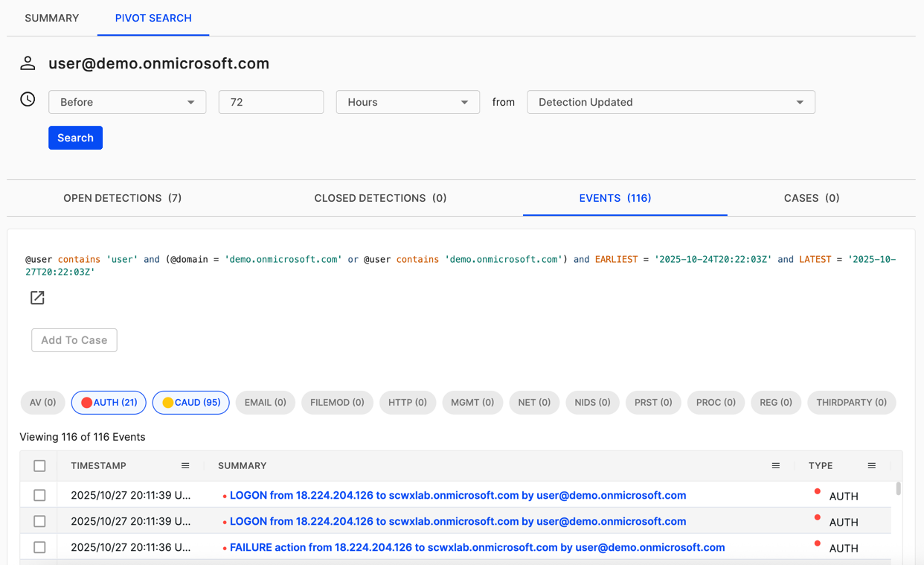Click the event query text
Viewport: 924px width, 565px height.
pos(461,266)
